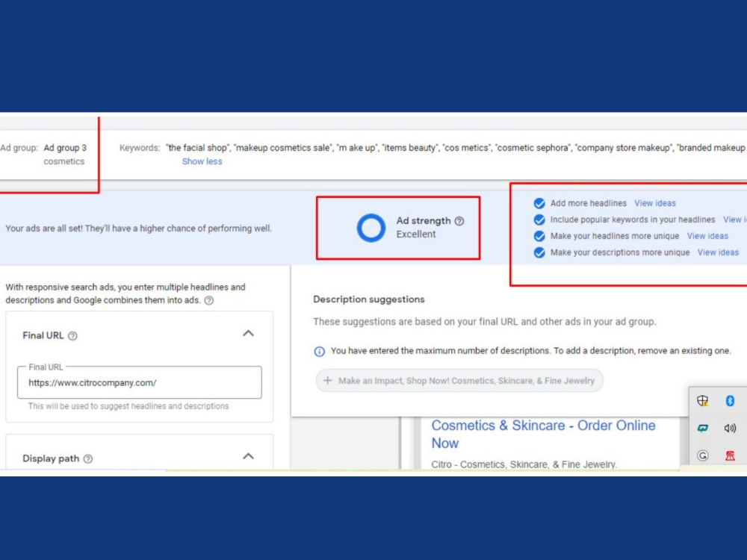
Task: Click the green chat-bubble tray icon
Action: coord(703,428)
